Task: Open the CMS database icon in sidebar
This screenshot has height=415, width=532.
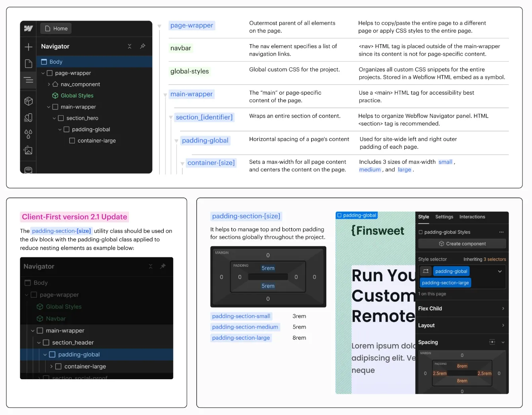Action: (28, 170)
